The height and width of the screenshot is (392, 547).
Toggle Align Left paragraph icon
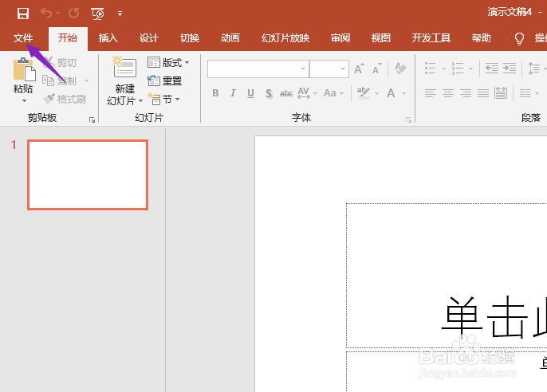pyautogui.click(x=431, y=93)
